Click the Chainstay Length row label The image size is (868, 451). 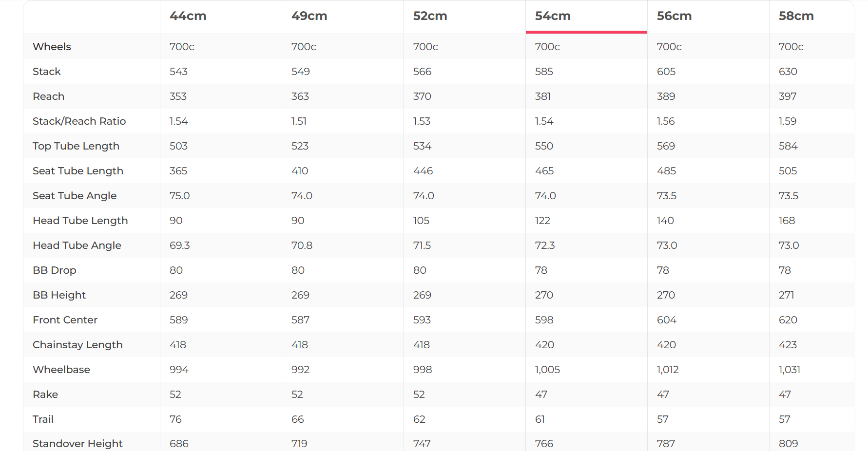point(77,345)
